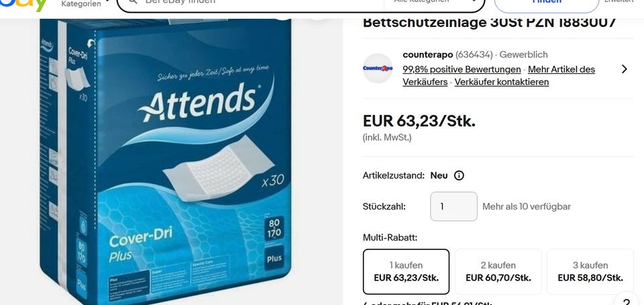This screenshot has height=305, width=644.
Task: Click the magnifier icon in the search bar
Action: [132, 2]
